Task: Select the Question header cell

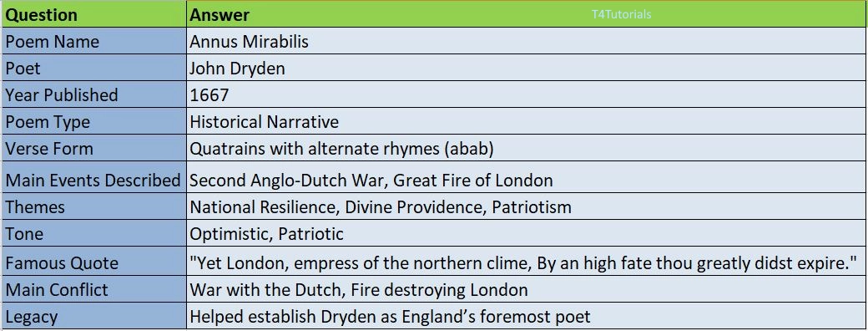Action: 94,14
